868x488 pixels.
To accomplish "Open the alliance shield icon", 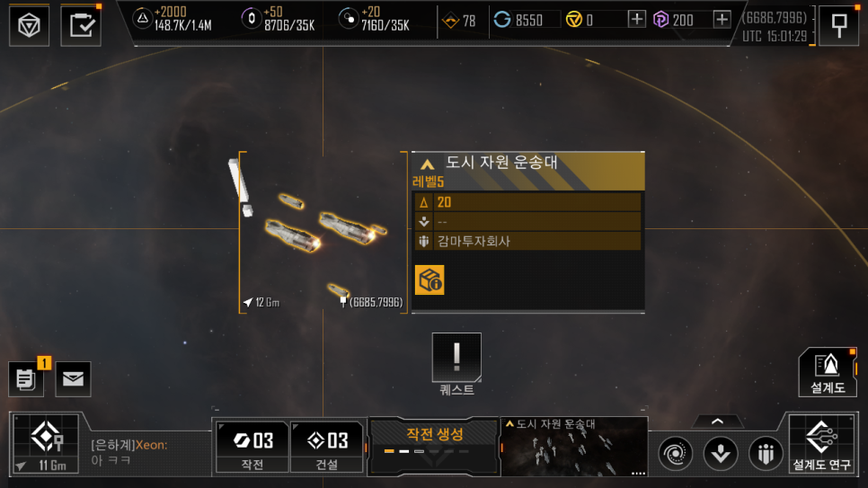I will point(766,454).
